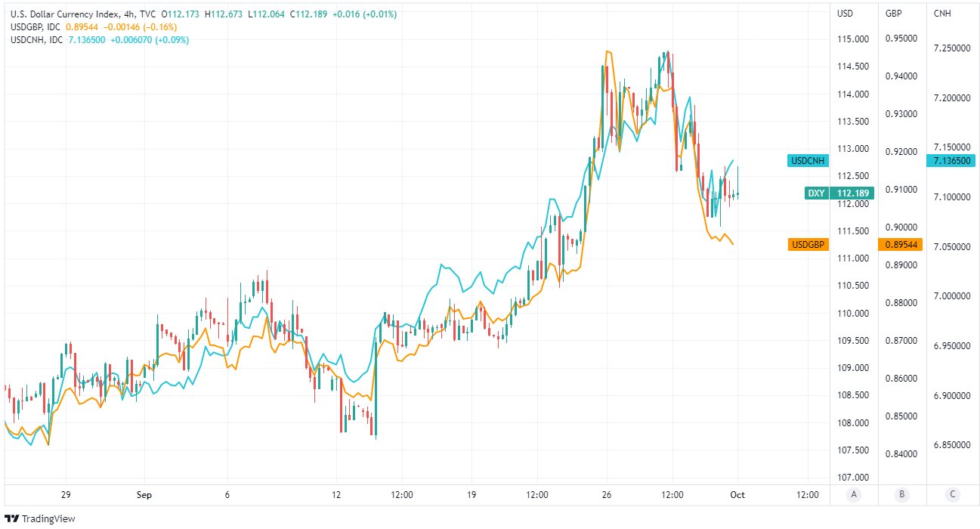Select the cyan USDCNH chart label
The width and height of the screenshot is (980, 529).
point(808,160)
